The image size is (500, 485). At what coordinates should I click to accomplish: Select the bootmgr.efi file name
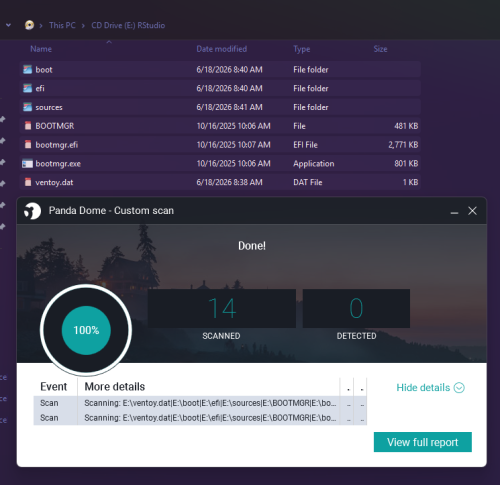coord(57,145)
